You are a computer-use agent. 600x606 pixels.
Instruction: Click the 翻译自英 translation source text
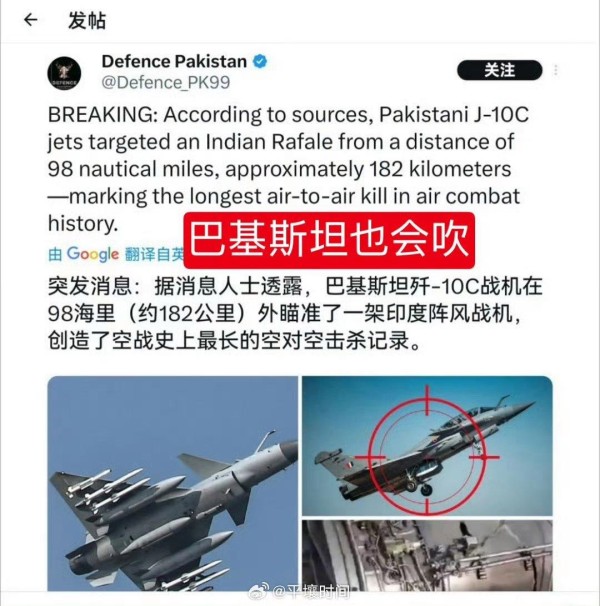(x=154, y=254)
